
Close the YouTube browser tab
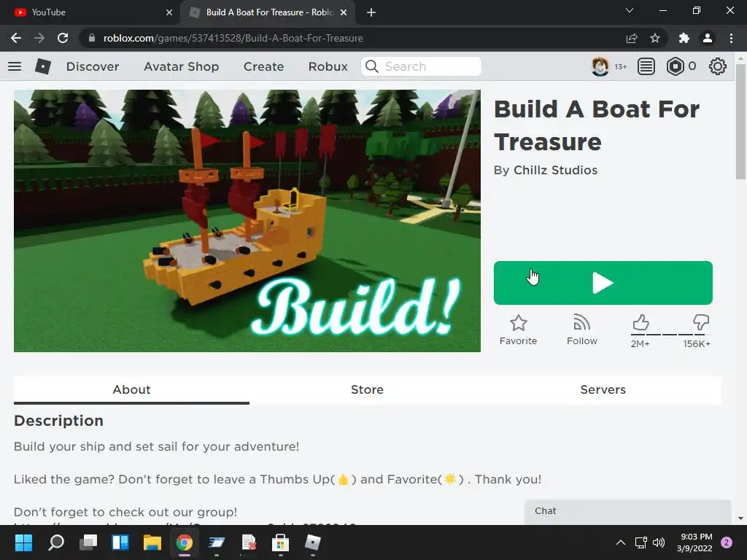169,12
